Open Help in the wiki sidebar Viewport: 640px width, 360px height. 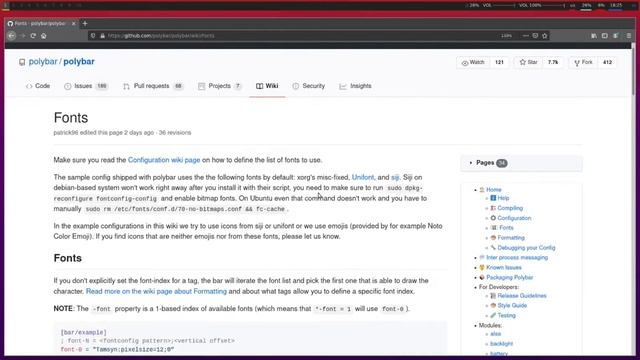pos(503,198)
